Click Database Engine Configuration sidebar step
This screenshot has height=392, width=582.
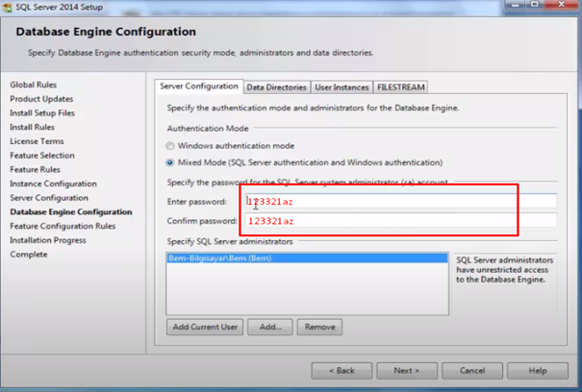pyautogui.click(x=71, y=211)
